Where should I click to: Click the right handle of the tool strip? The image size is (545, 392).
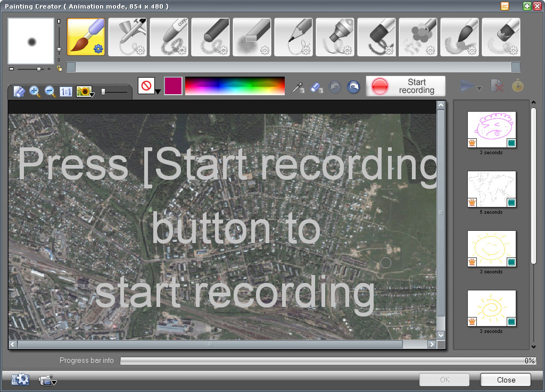[516, 67]
